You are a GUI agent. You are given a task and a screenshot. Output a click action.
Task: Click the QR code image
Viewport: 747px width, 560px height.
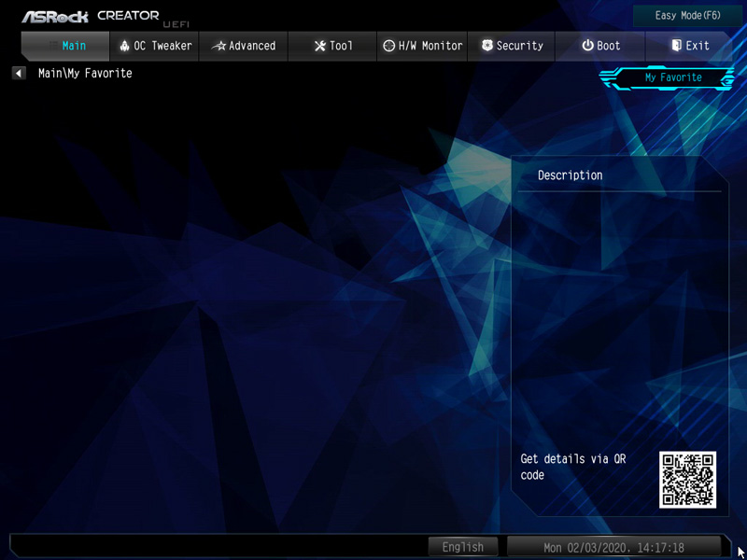point(687,480)
